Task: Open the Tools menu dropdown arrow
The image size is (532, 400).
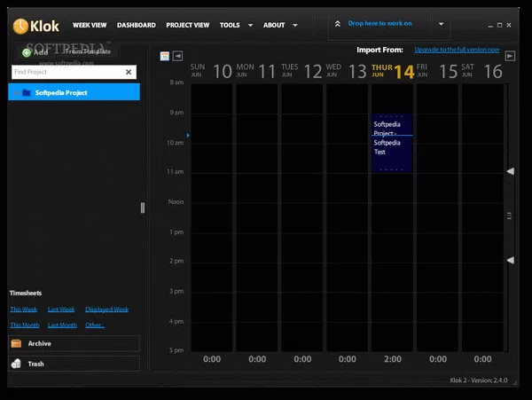Action: pos(250,26)
